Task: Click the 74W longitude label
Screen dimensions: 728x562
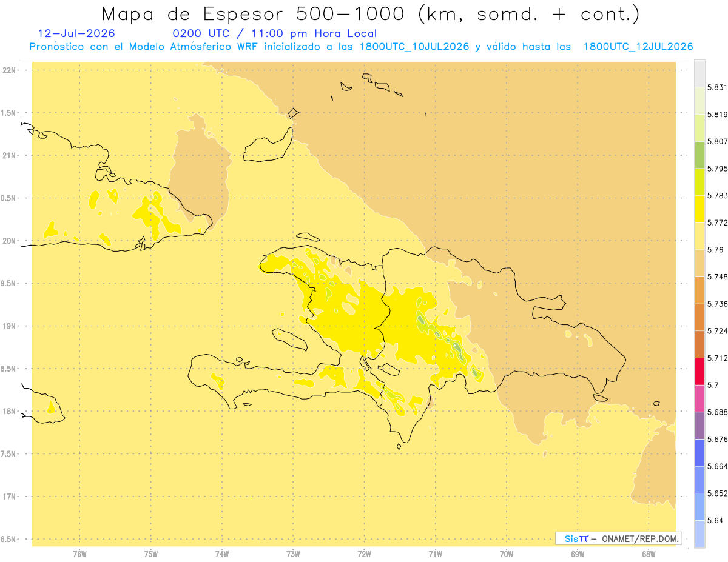Action: [222, 554]
